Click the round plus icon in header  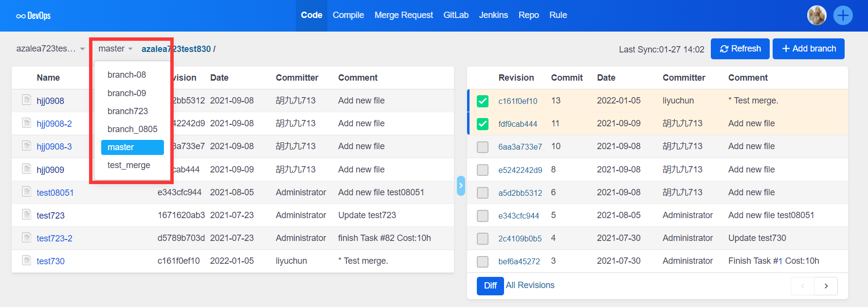pyautogui.click(x=843, y=16)
